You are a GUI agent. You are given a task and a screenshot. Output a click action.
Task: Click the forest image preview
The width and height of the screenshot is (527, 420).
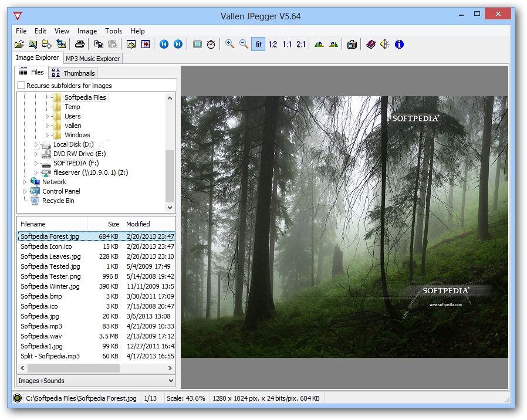tap(344, 227)
